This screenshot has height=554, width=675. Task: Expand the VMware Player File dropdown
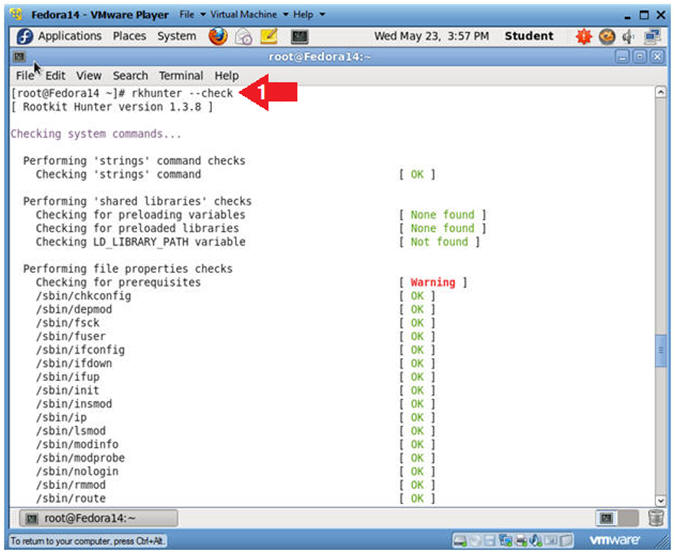192,15
